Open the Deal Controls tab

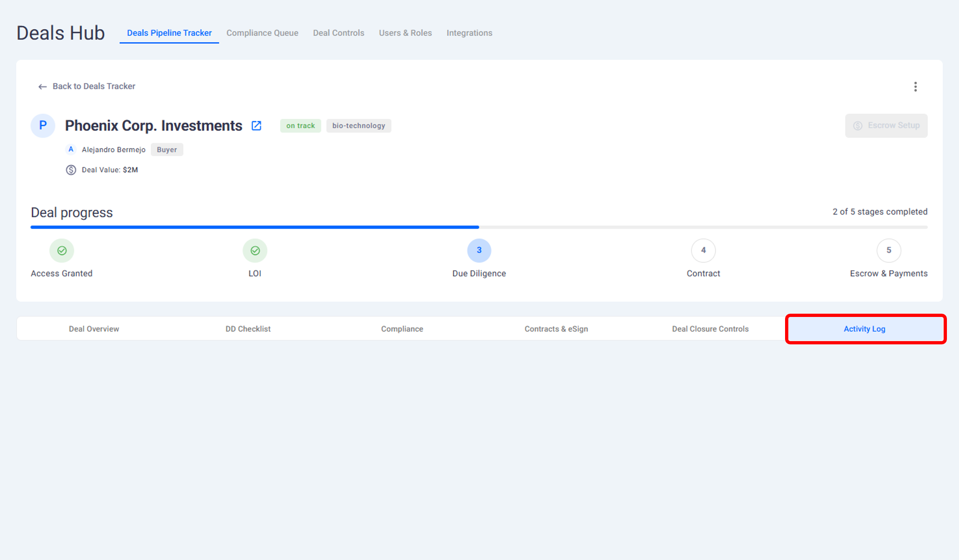point(338,33)
